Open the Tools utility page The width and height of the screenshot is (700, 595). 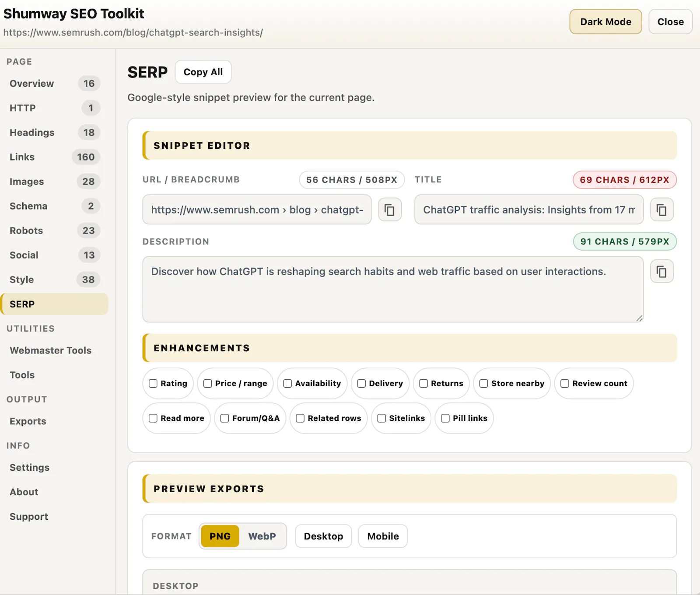click(x=55, y=375)
